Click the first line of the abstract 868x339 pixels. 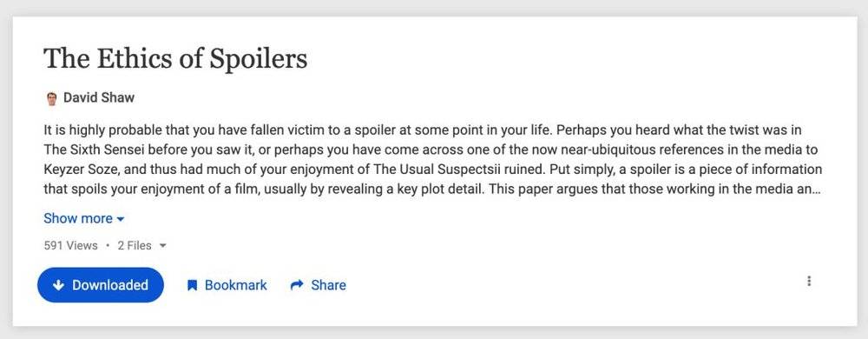click(x=423, y=130)
